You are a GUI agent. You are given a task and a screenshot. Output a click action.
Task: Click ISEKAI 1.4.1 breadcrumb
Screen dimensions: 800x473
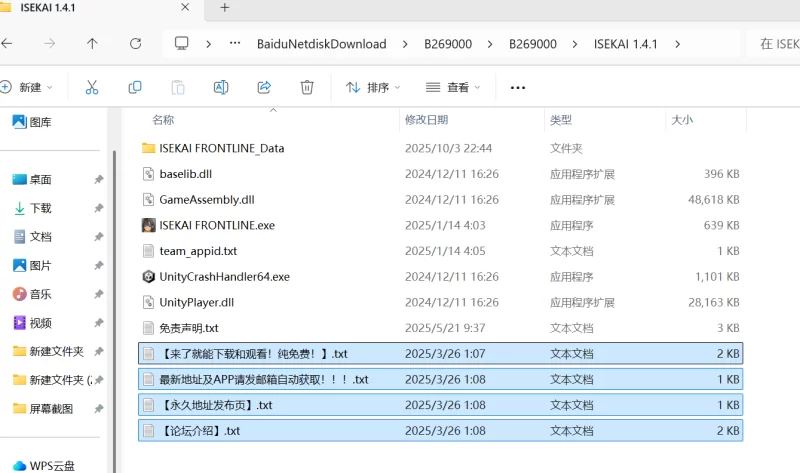[x=626, y=44]
